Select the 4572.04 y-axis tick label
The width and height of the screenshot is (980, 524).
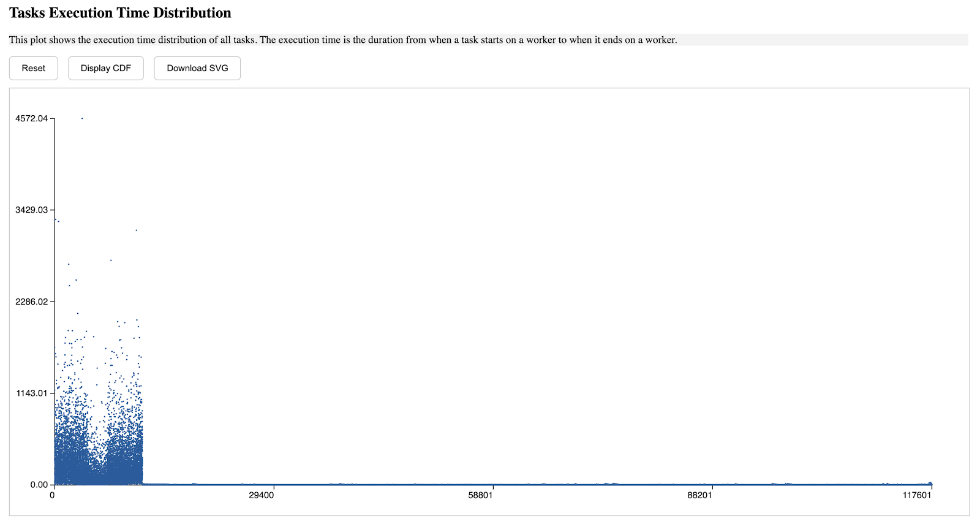coord(31,118)
